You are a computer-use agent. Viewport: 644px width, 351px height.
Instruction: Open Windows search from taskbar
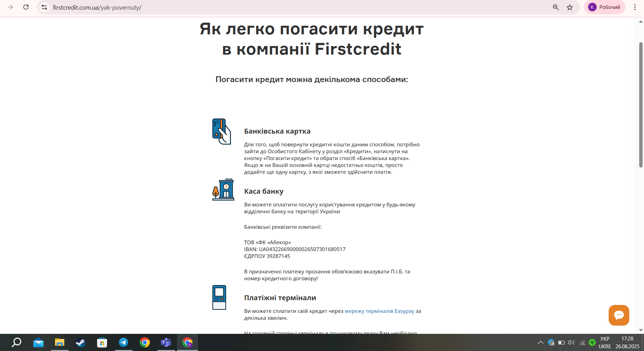16,342
